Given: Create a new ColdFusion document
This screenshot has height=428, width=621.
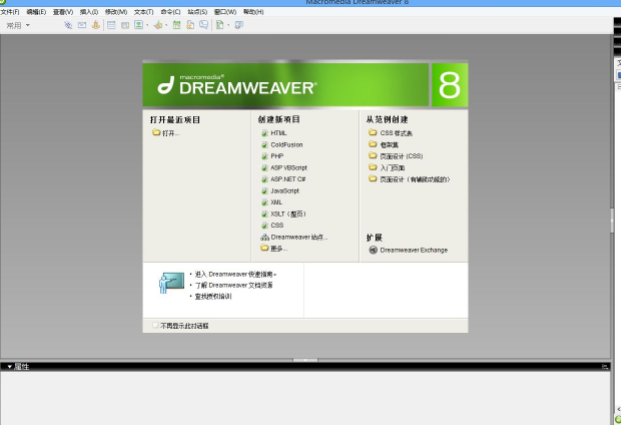Looking at the screenshot, I should pyautogui.click(x=282, y=145).
